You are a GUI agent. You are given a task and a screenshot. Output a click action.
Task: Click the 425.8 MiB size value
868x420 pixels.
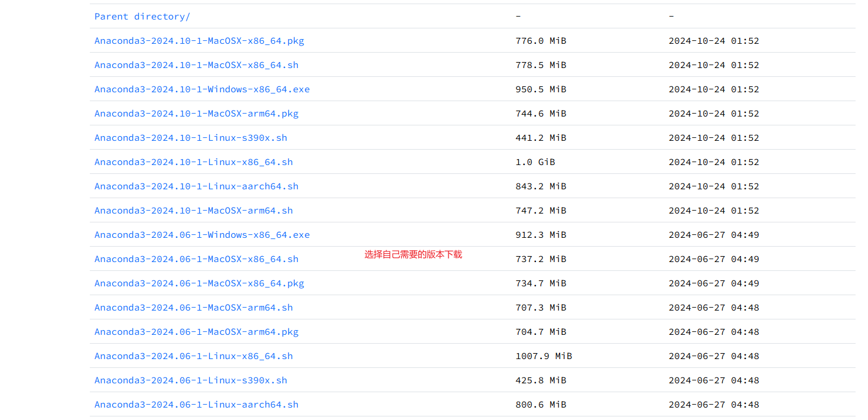coord(541,380)
